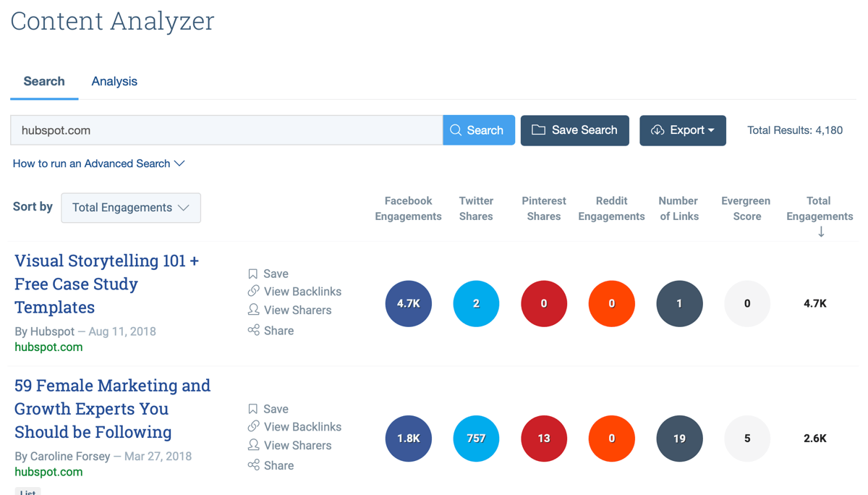Click the magnifier icon in Search button

point(456,130)
